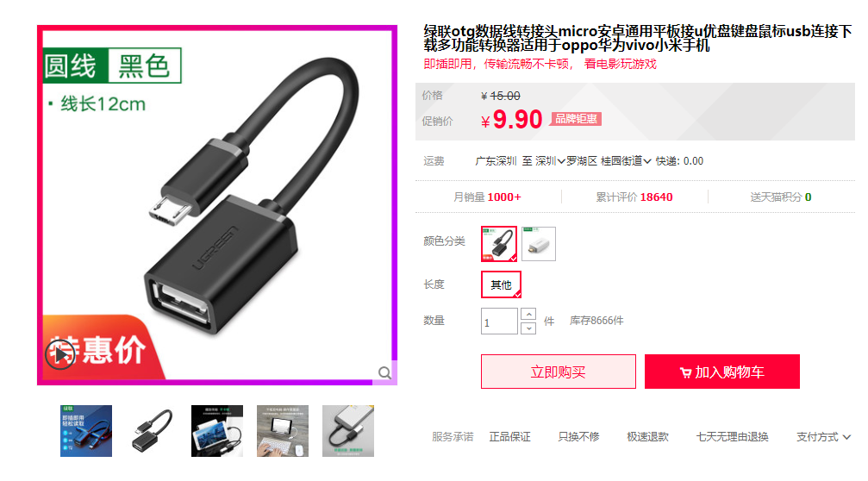Screen dimensions: 868x481
Task: Click the magnifier zoom icon on product image
Action: coord(384,372)
